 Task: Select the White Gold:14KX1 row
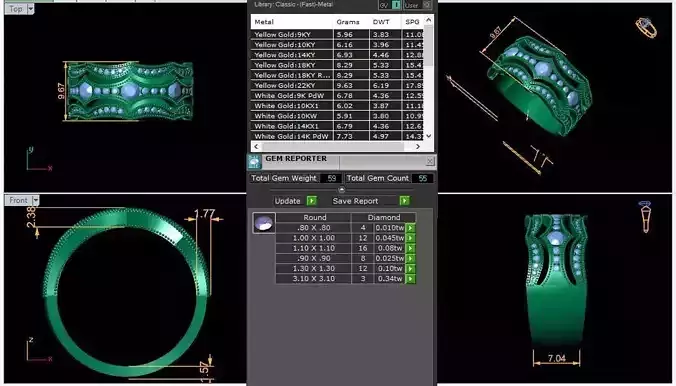(x=338, y=126)
